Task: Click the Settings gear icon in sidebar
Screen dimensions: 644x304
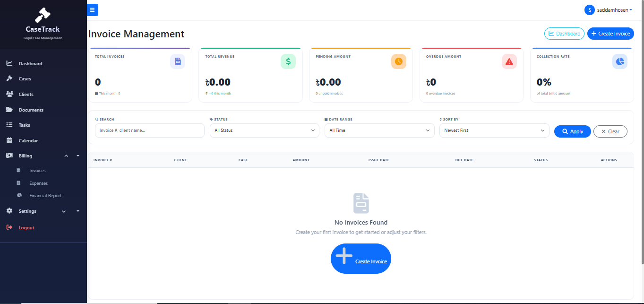Action: point(9,211)
